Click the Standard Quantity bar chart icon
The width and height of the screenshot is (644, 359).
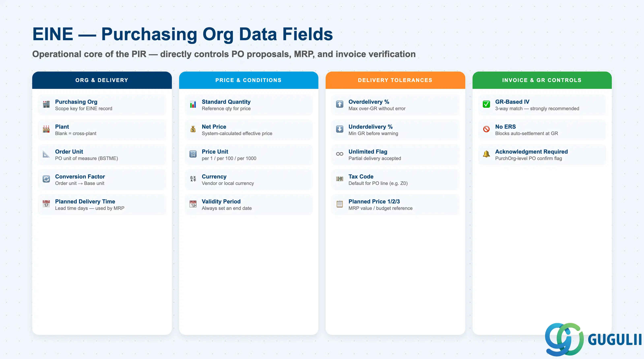[x=193, y=104]
